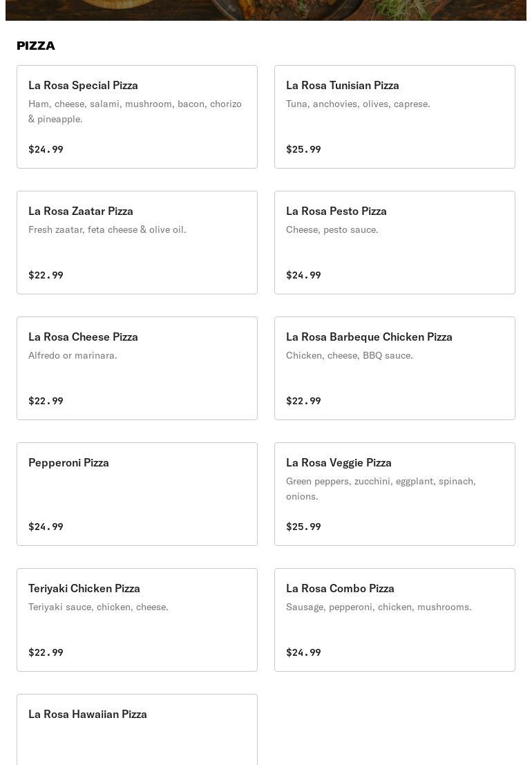The image size is (532, 765).
Task: Click the "Sausage, pepperoni, chicken, mushrooms" description
Action: 379,607
